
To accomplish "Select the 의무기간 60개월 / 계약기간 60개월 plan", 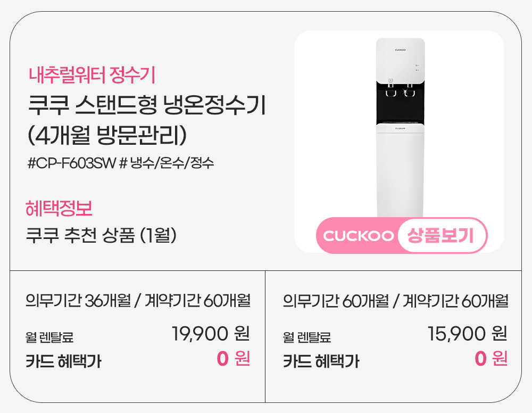I will click(395, 301).
